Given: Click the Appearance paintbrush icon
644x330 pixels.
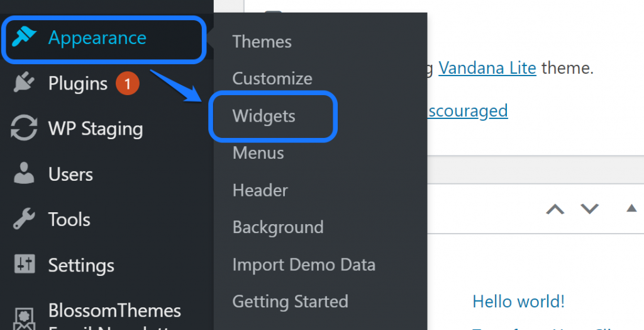Looking at the screenshot, I should click(24, 38).
